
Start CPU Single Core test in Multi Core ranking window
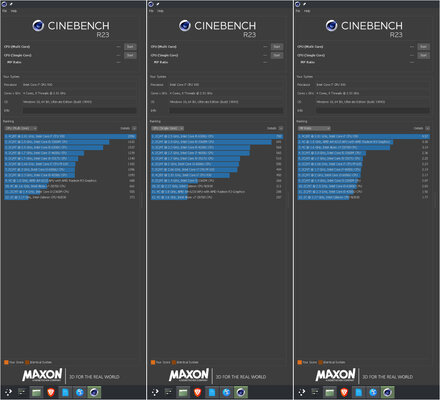130,55
